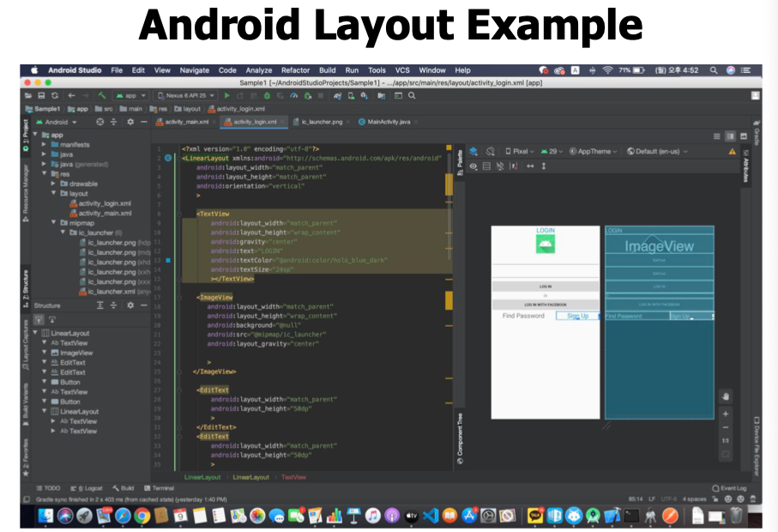This screenshot has width=778, height=532.
Task: Open the Default (en-us) locale dropdown
Action: coord(657,151)
